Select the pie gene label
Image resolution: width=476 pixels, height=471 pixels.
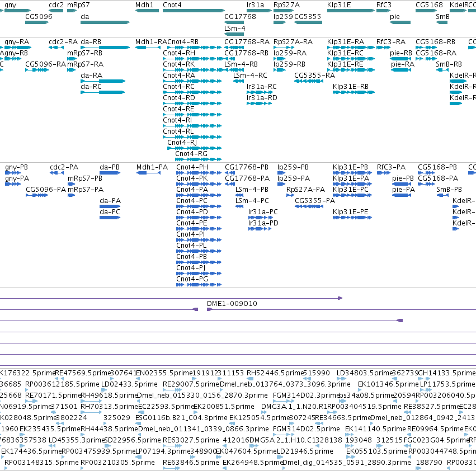[395, 16]
